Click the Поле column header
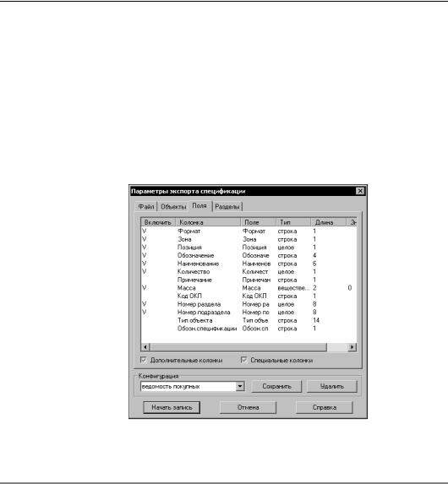This screenshot has height=484, width=448. click(x=258, y=222)
